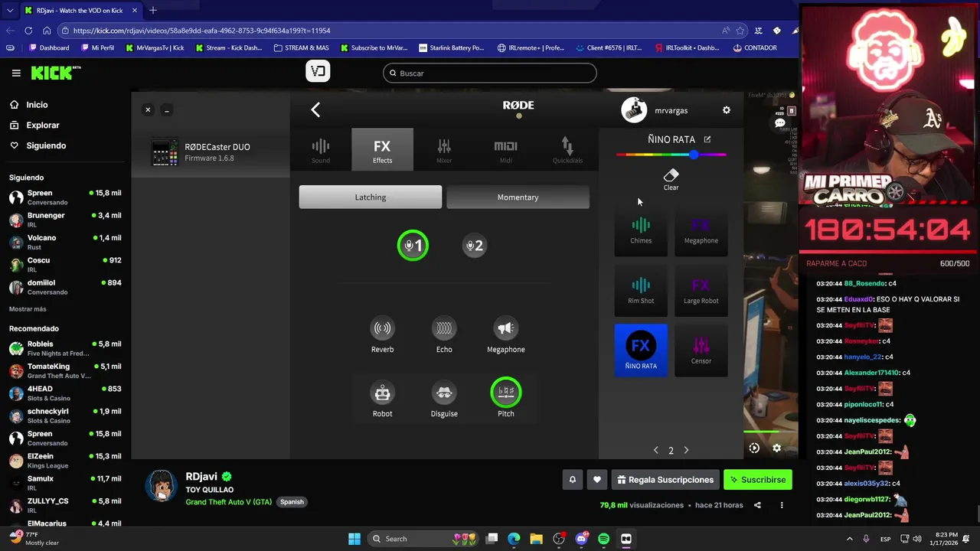Share the video
980x551 pixels.
[x=757, y=505]
